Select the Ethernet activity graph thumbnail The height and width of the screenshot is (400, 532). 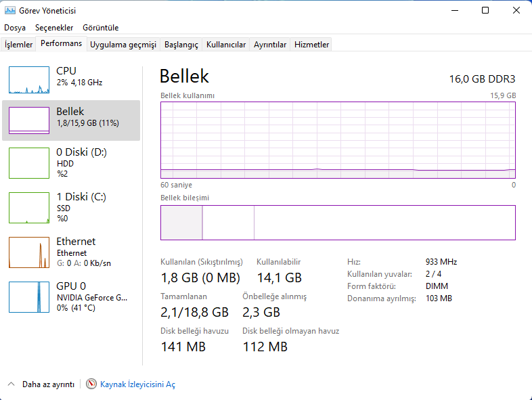[x=29, y=252]
